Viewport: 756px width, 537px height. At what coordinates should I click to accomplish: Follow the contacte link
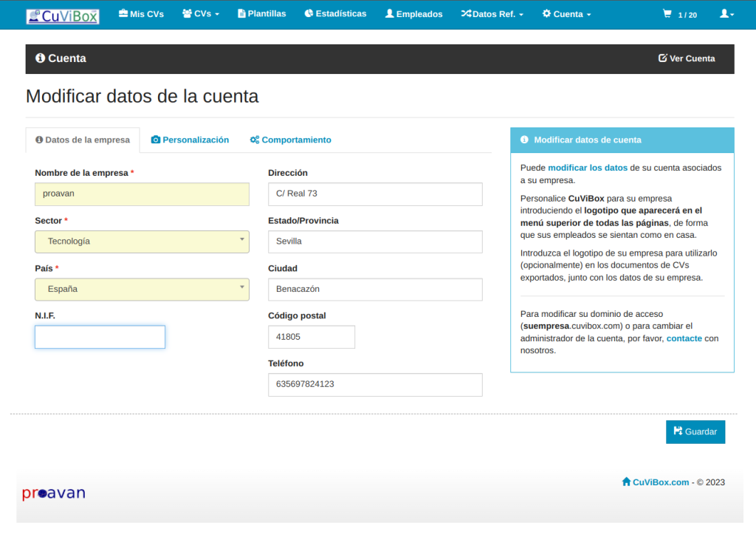(684, 338)
